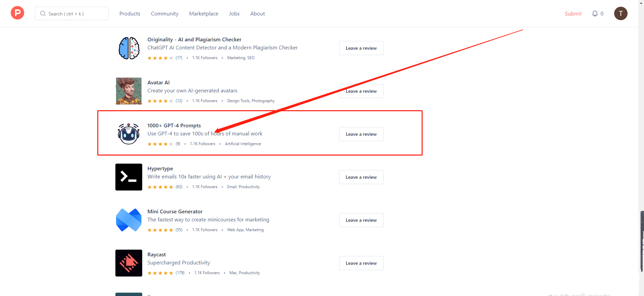This screenshot has height=296, width=644.
Task: Open the Products menu
Action: coord(130,14)
